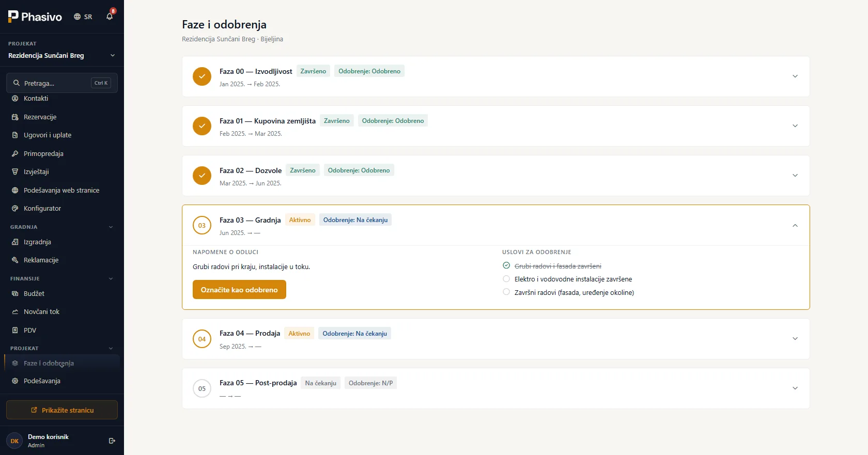The height and width of the screenshot is (455, 868).
Task: Click the Phasivo logo icon
Action: coord(13,17)
